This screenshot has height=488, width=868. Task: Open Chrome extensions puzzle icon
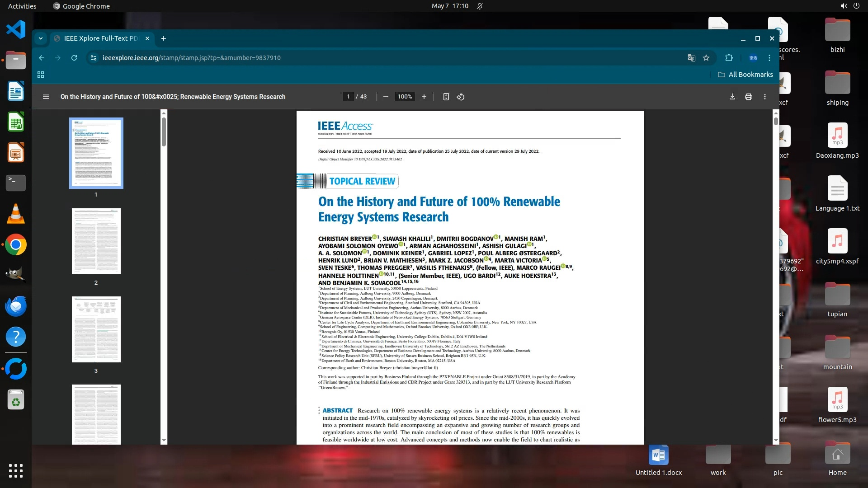pyautogui.click(x=729, y=58)
